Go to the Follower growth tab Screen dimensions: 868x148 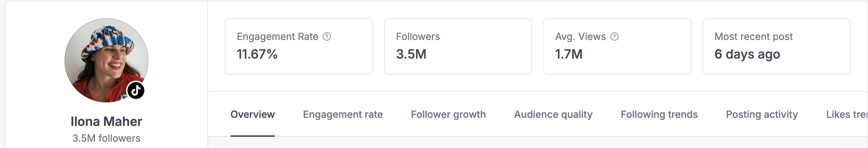[x=448, y=114]
